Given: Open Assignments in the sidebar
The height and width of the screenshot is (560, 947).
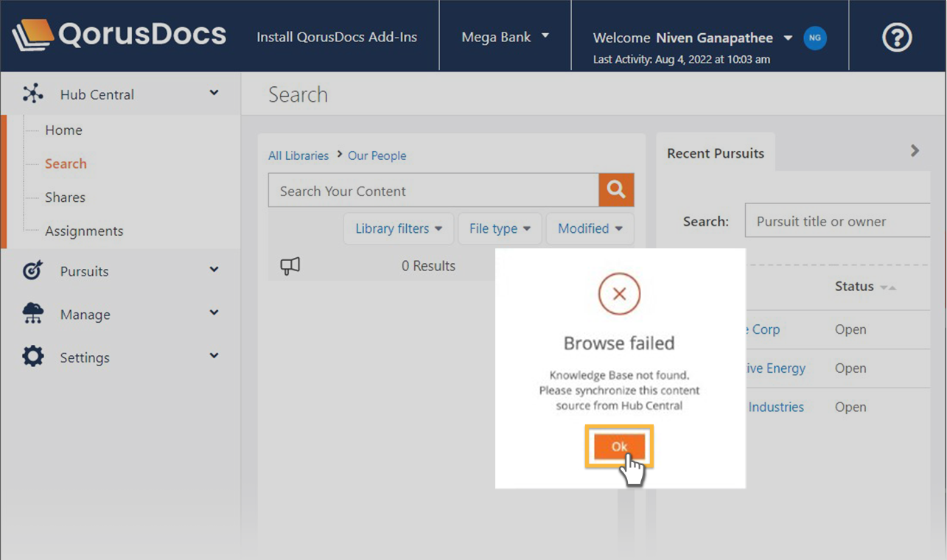Looking at the screenshot, I should click(84, 231).
